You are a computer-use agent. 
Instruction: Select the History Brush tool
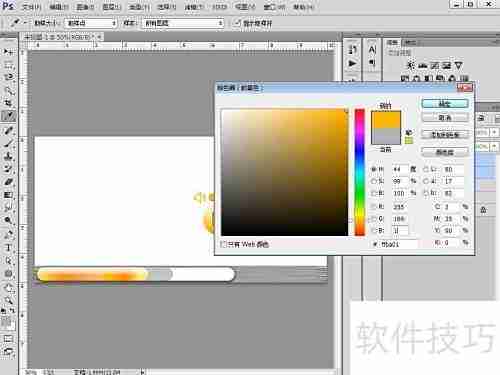(8, 169)
